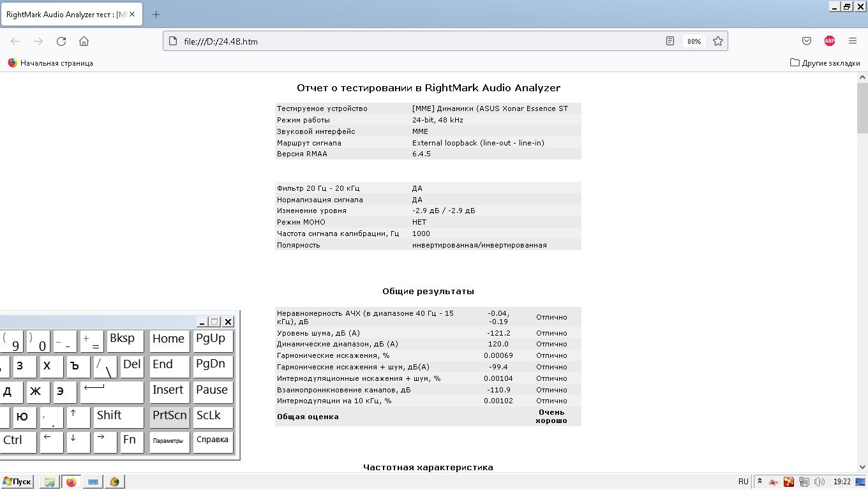This screenshot has height=490, width=868.
Task: Bookmark this page with the star icon
Action: pyautogui.click(x=718, y=41)
